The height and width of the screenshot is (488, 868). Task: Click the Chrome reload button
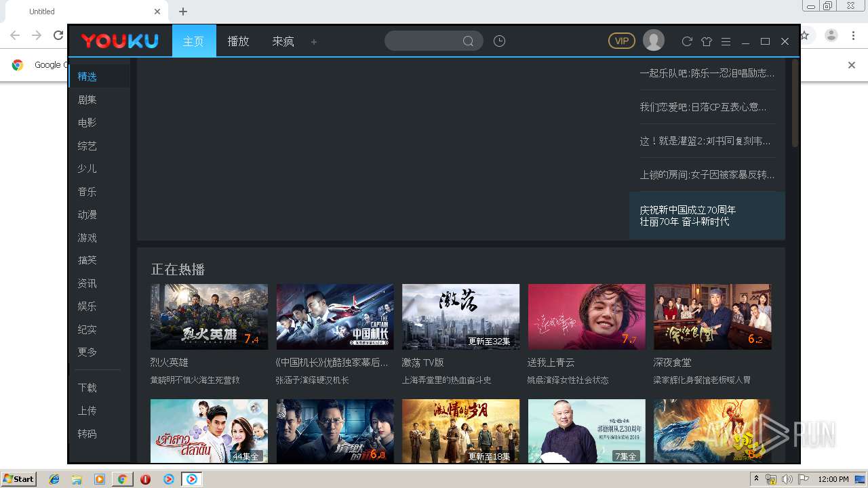tap(58, 35)
